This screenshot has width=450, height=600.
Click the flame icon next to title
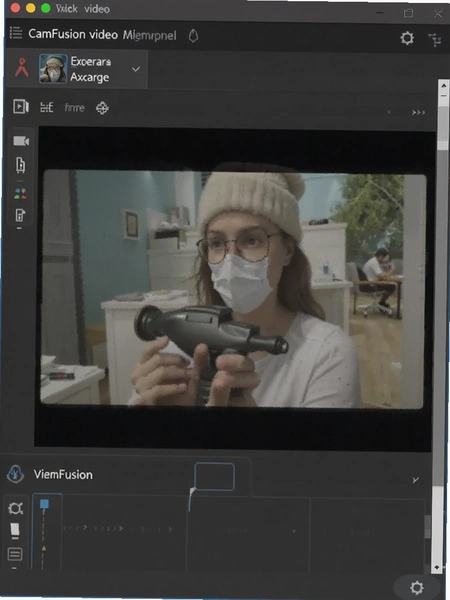(194, 36)
